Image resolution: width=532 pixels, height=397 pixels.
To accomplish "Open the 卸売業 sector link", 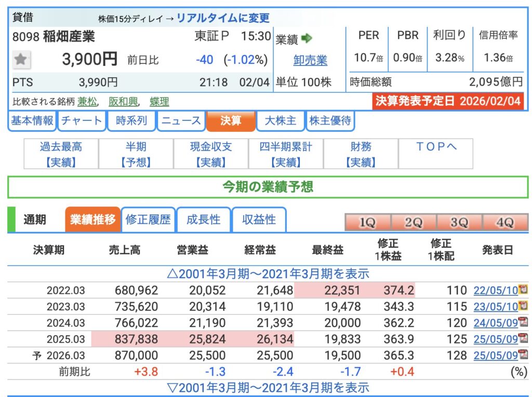I will click(310, 60).
